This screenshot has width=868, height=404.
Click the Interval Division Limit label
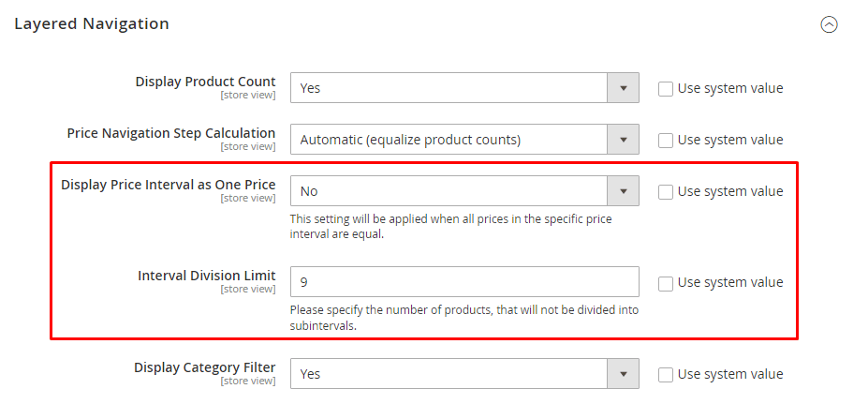(x=207, y=276)
